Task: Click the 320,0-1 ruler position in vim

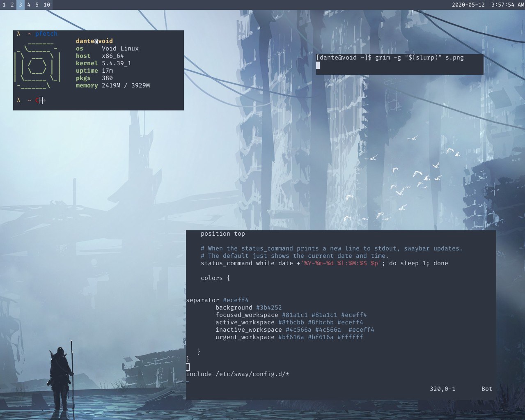Action: tap(442, 389)
